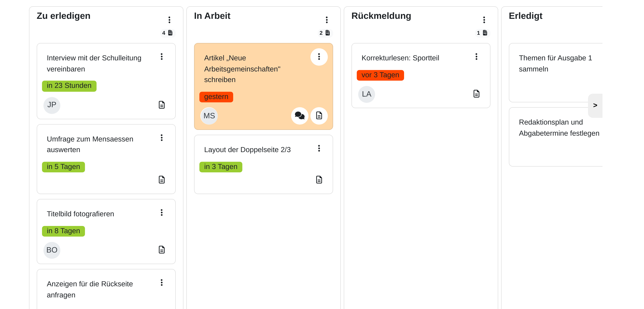
Task: Open the discussion icon on Artikel card
Action: click(x=300, y=115)
